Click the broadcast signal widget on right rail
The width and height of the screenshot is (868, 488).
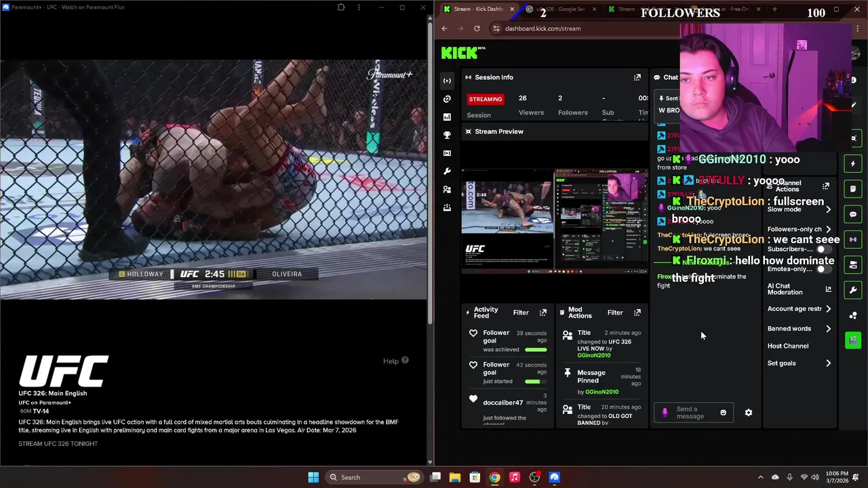coord(853,239)
